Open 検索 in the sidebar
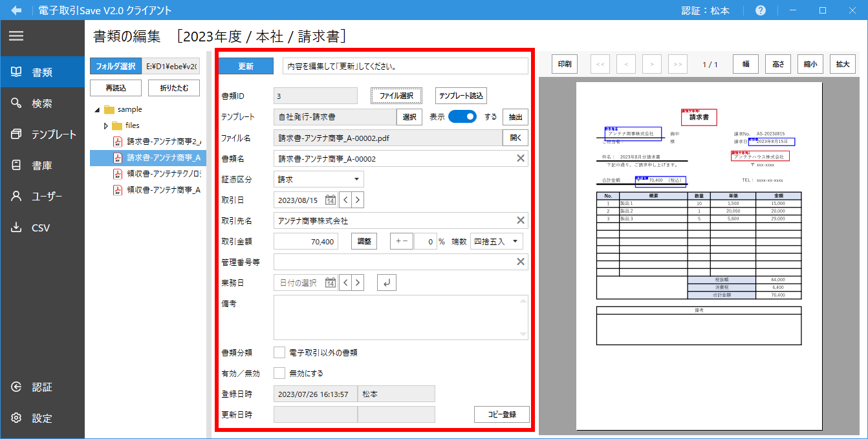The width and height of the screenshot is (868, 439). point(42,103)
